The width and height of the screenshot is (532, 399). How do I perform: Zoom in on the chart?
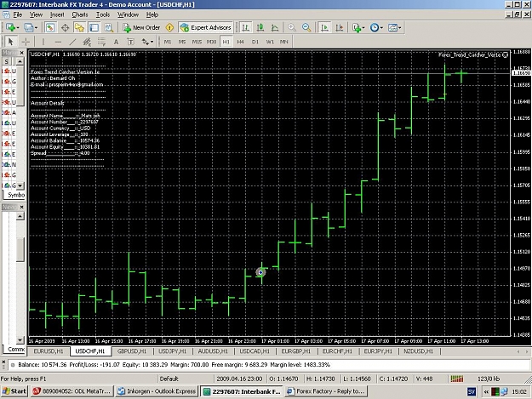point(291,28)
